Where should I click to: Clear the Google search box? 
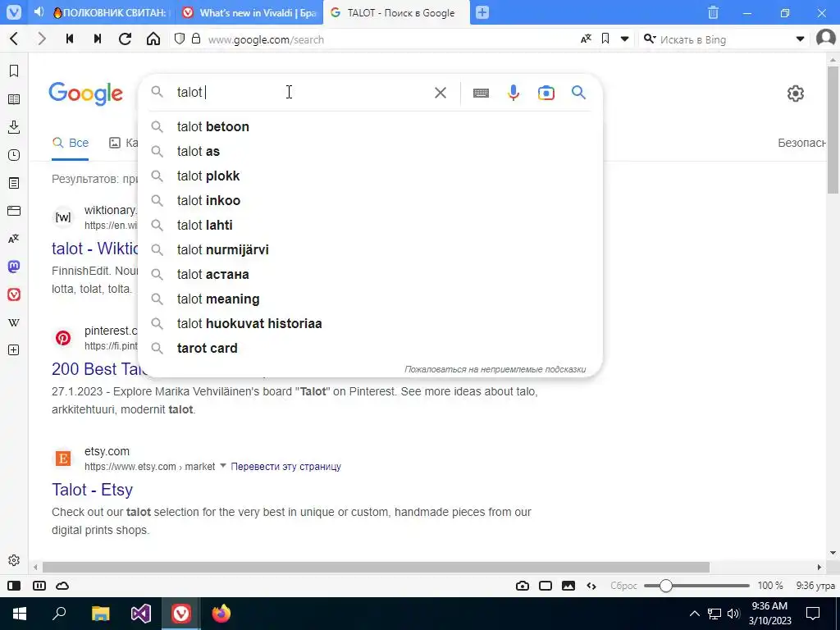click(x=441, y=93)
